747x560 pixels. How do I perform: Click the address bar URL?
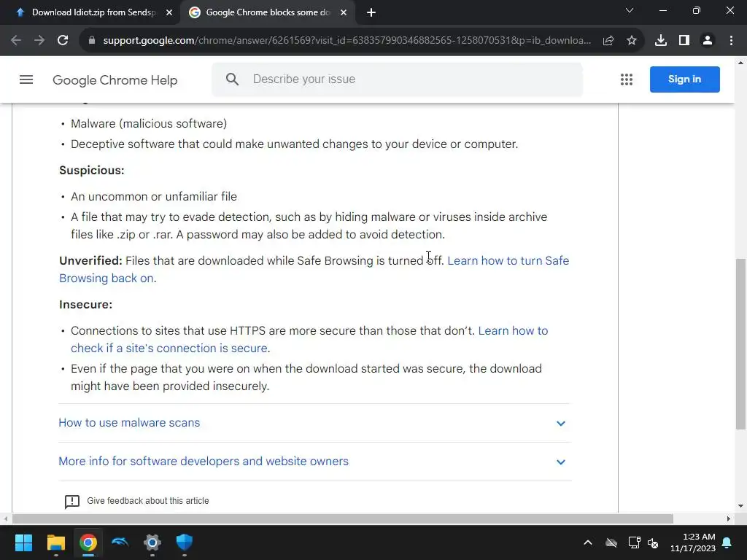[x=347, y=41]
